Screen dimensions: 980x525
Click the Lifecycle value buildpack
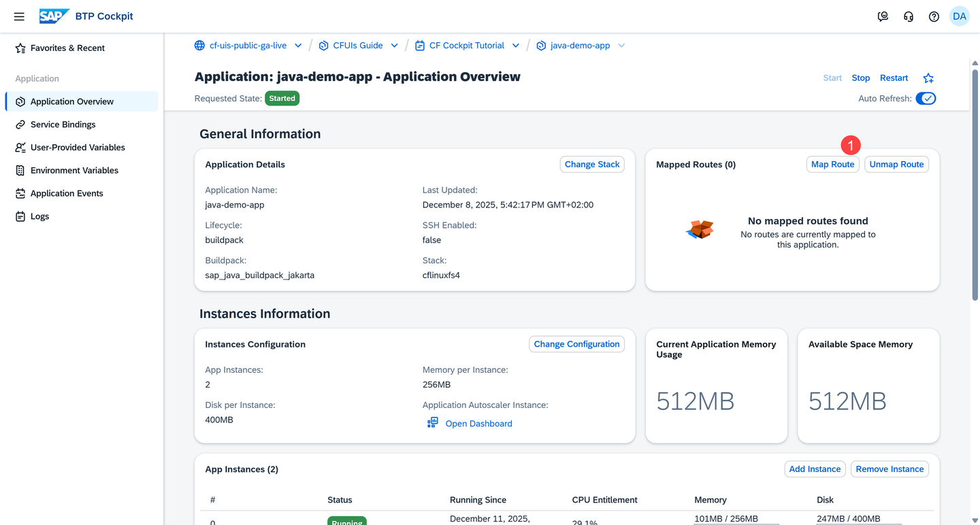(224, 240)
